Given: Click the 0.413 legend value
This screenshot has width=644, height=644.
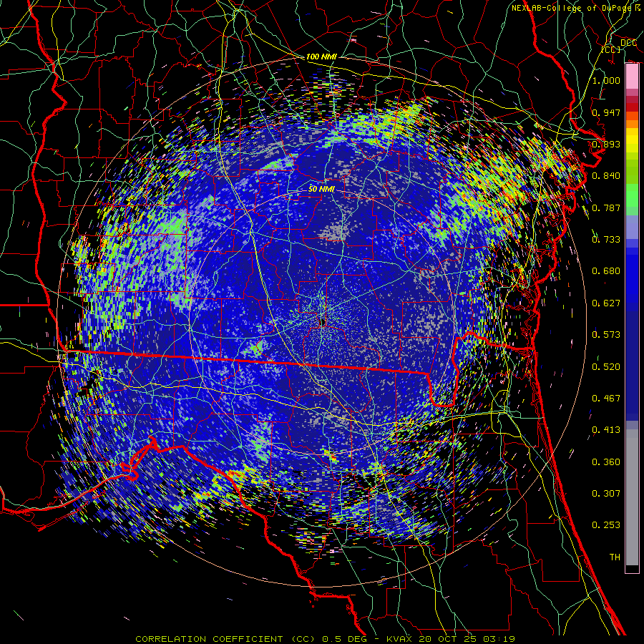Looking at the screenshot, I should (606, 430).
